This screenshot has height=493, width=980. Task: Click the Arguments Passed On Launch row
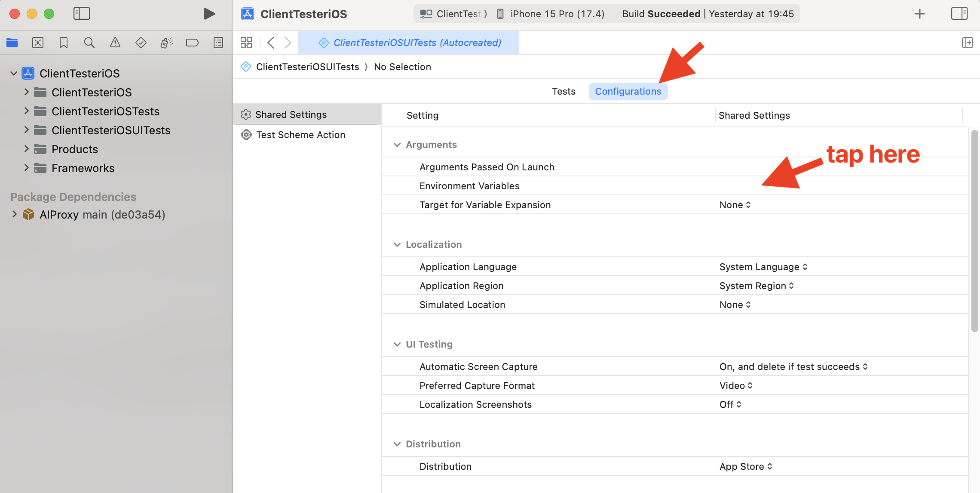(x=674, y=167)
